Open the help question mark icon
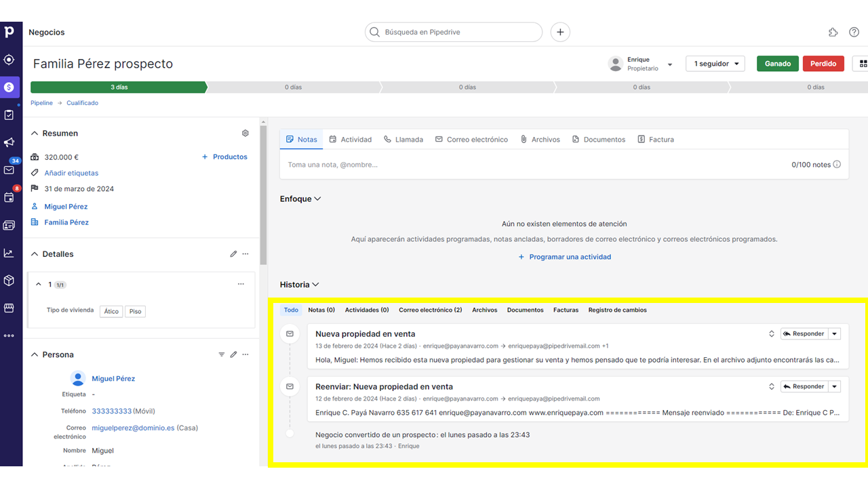 point(854,33)
